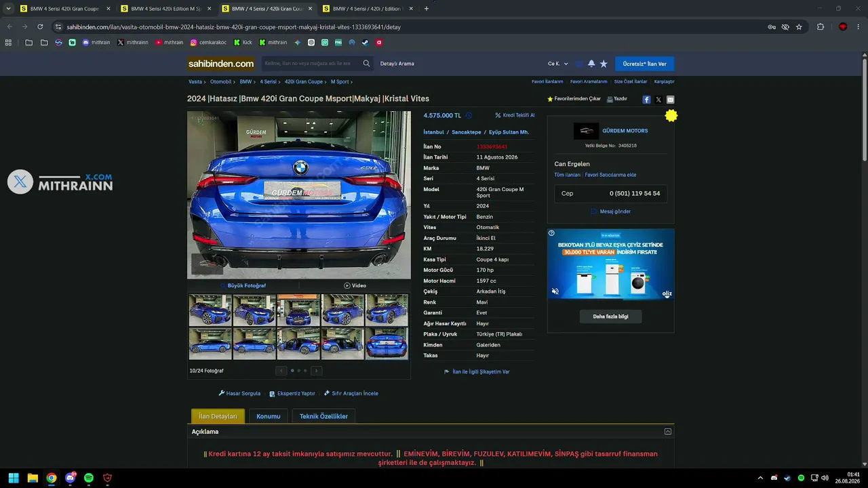Switch to first BMW 4 Serisi 420i Gran Coupe tab
The image size is (868, 488).
pos(65,9)
